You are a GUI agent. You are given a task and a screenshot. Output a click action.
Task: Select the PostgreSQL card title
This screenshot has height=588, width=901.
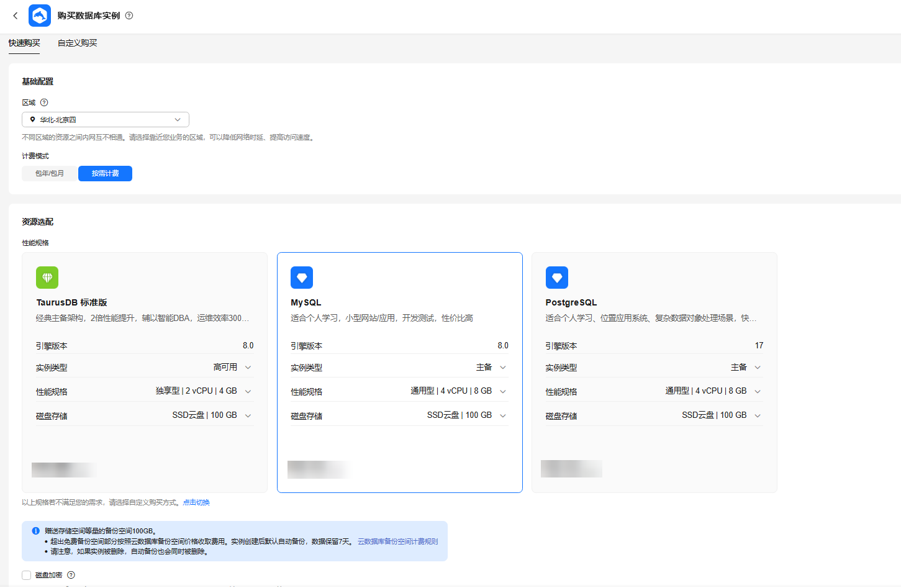(x=571, y=302)
